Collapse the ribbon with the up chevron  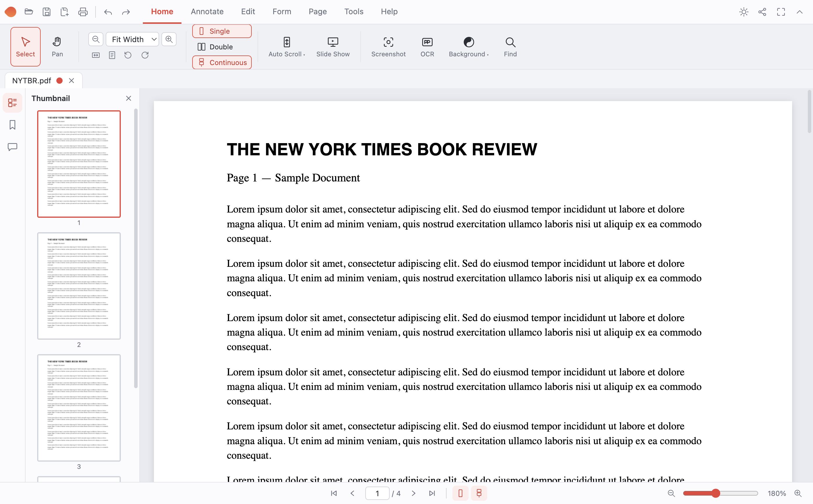[x=799, y=12]
